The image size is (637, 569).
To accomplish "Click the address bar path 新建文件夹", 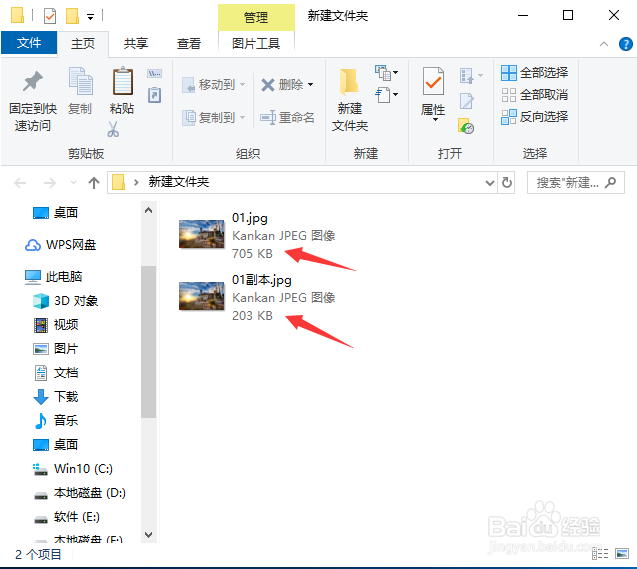I will click(x=178, y=182).
